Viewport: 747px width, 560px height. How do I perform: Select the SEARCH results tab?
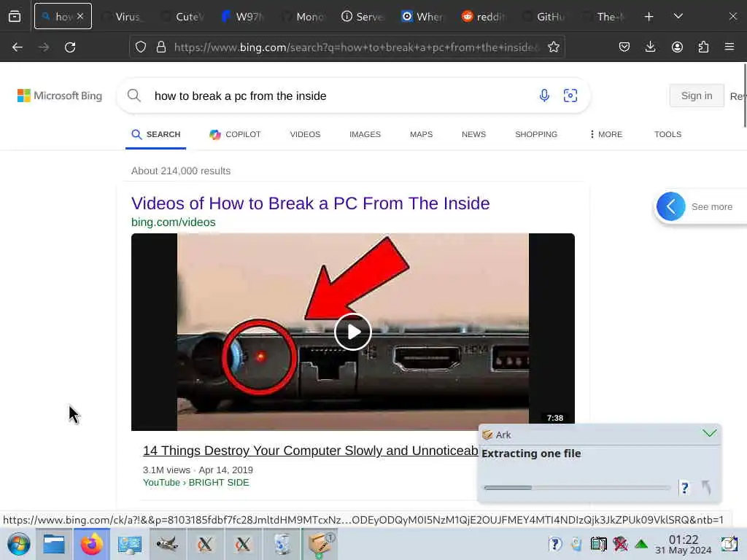coord(156,134)
